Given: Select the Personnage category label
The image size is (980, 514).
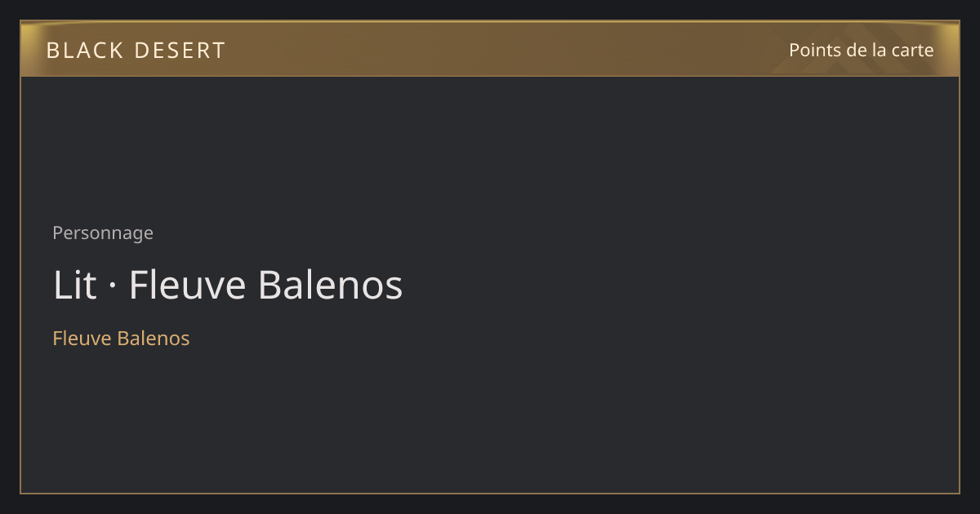Looking at the screenshot, I should [103, 233].
